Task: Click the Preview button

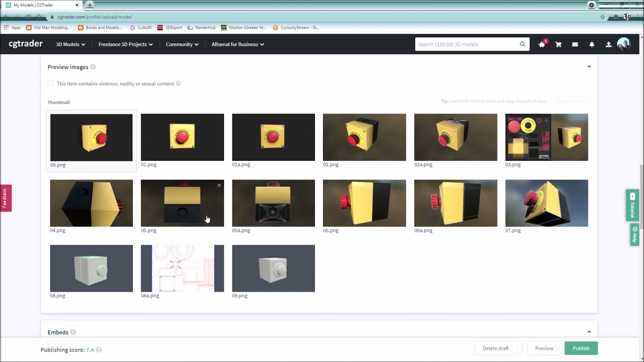Action: click(x=544, y=348)
